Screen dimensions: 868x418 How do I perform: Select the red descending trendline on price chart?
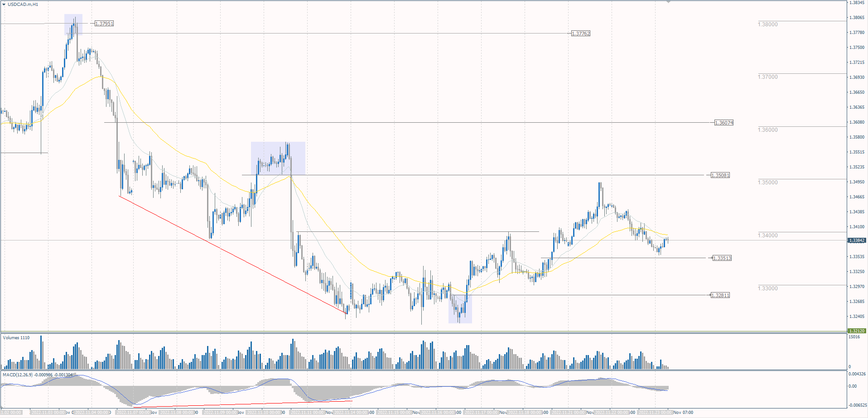(x=233, y=255)
